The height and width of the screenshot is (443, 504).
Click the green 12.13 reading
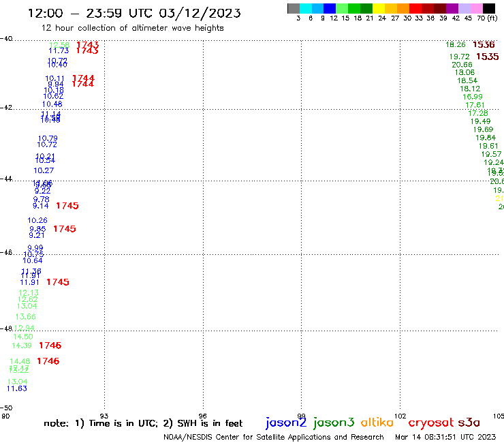[x=29, y=293]
